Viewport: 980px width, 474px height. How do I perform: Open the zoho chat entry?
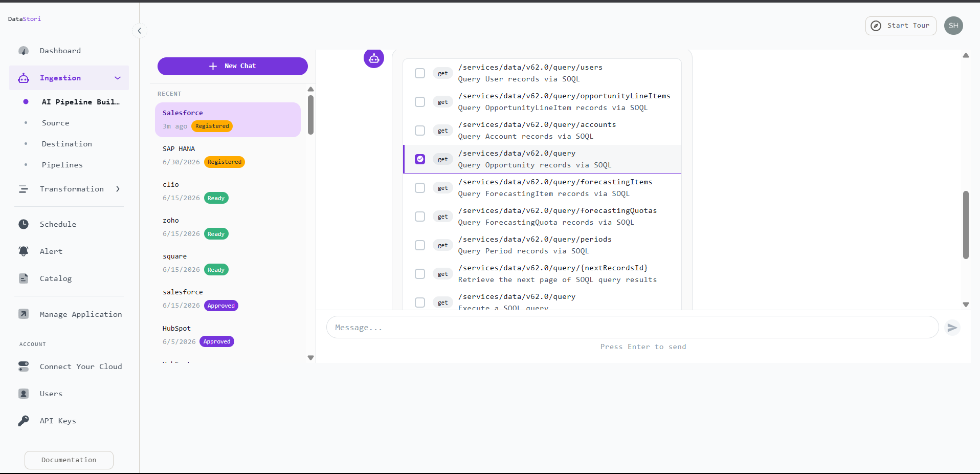pos(228,227)
